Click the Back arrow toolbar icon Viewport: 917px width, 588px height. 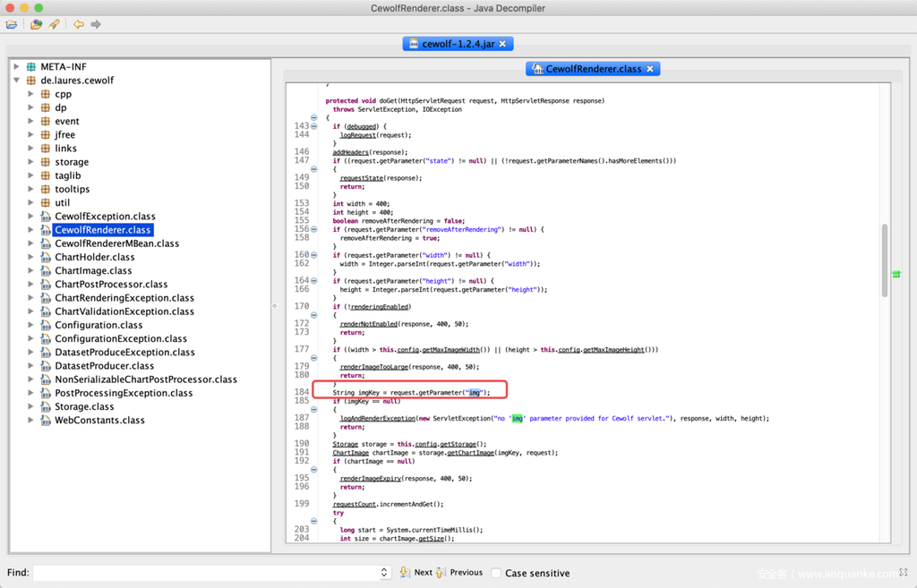point(79,24)
